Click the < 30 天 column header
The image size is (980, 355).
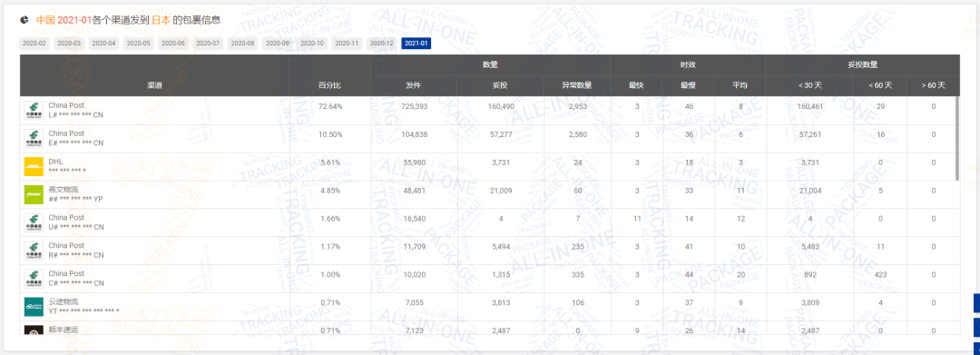809,85
